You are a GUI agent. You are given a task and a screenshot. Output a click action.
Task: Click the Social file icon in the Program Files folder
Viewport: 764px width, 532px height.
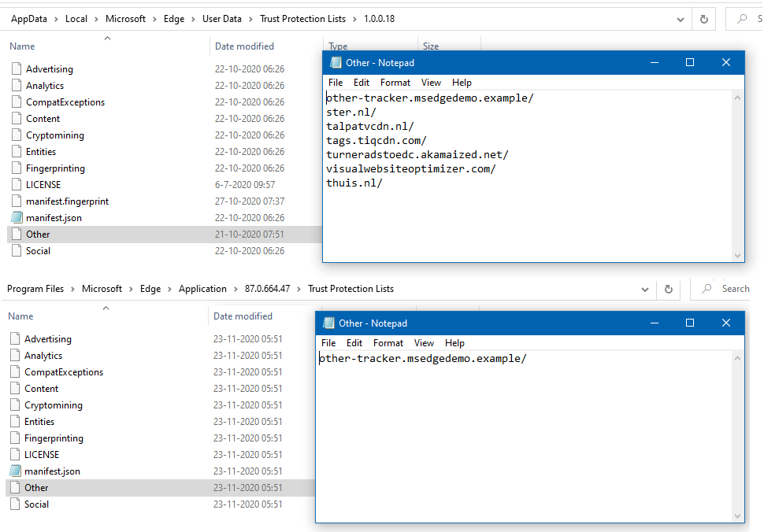15,504
